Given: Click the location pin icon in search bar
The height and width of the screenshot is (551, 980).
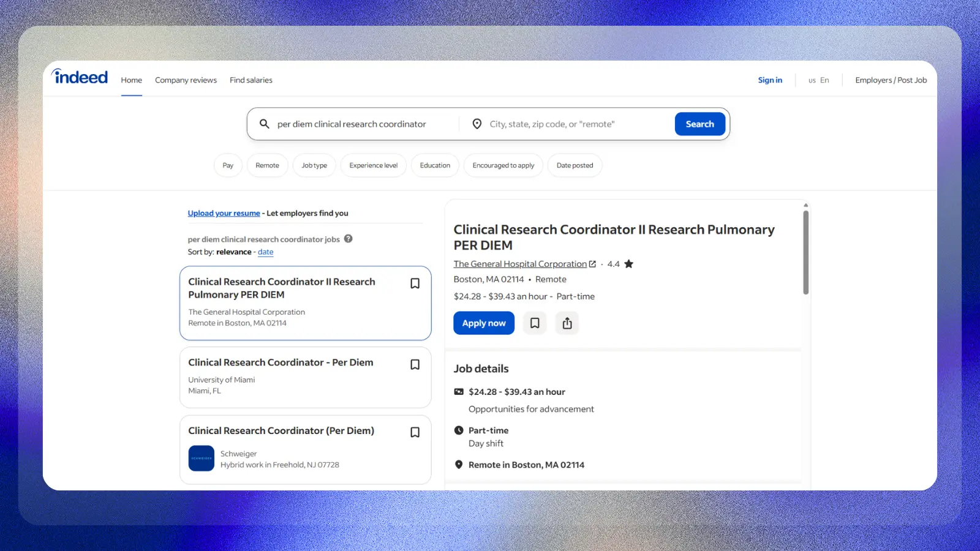Looking at the screenshot, I should click(x=477, y=124).
